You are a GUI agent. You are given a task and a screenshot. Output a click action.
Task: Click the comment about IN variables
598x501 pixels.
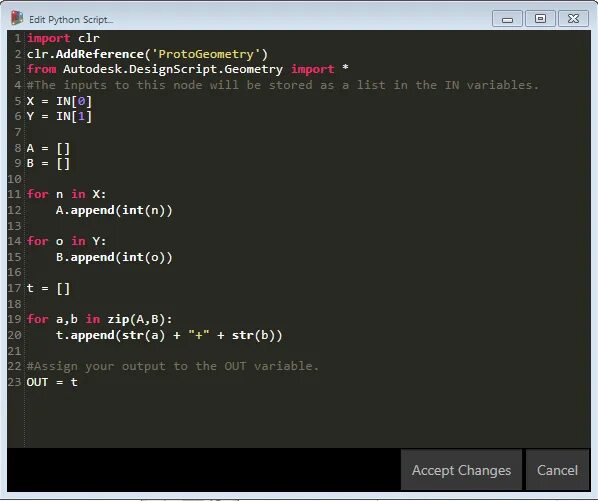[x=283, y=85]
